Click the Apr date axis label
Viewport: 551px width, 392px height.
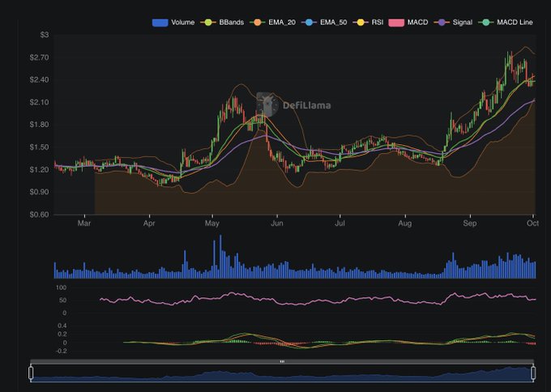(149, 224)
